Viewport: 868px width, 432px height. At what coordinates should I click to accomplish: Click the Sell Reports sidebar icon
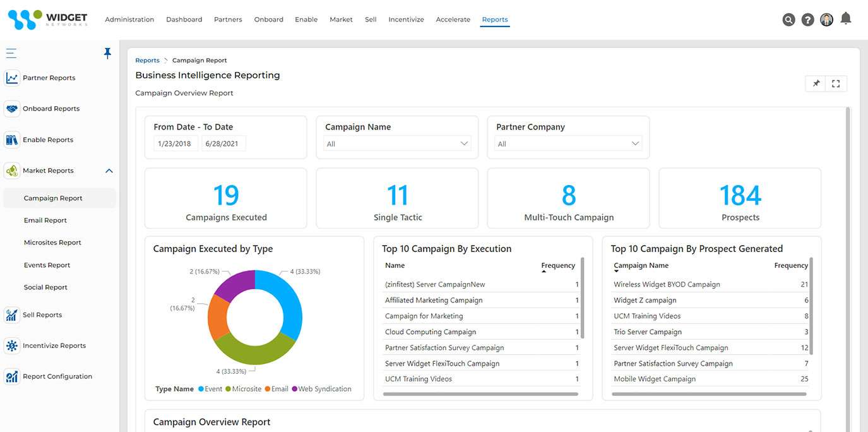12,314
